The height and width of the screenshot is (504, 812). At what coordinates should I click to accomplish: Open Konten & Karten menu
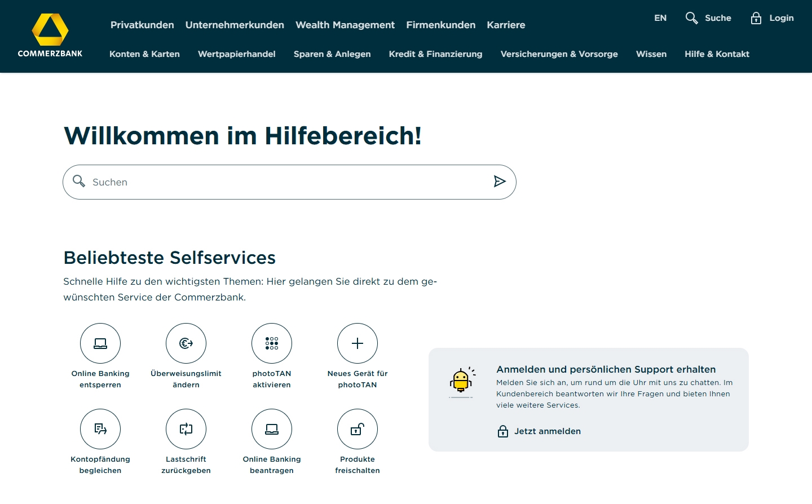click(x=144, y=54)
